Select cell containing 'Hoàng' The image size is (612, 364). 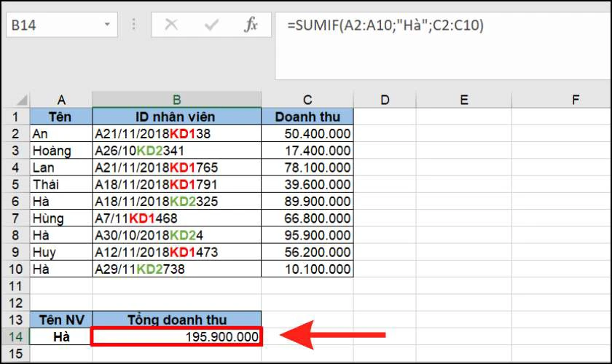(x=61, y=151)
